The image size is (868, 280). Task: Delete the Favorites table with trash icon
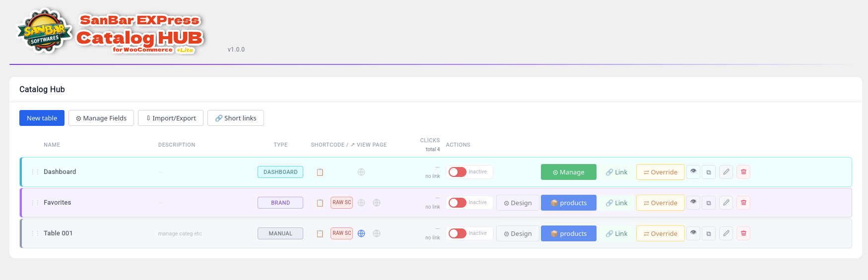click(x=743, y=203)
